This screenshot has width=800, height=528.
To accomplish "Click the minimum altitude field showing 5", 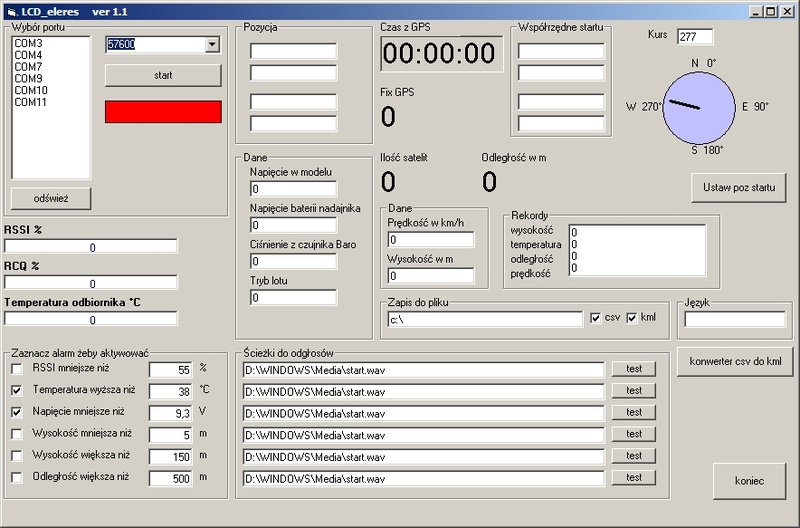I will (170, 435).
